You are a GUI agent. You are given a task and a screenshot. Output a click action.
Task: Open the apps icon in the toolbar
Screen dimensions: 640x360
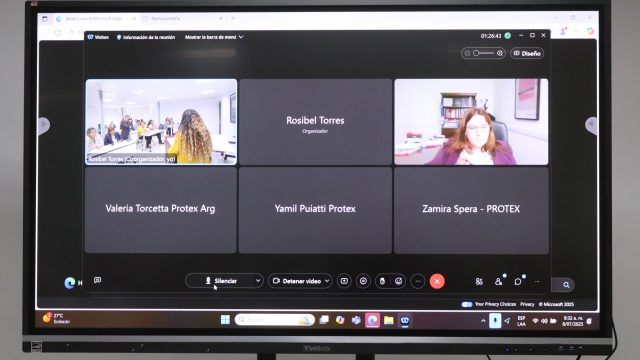click(479, 282)
